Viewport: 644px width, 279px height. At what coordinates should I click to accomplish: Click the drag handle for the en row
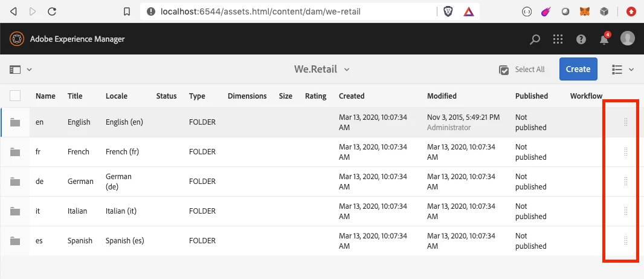pos(625,122)
